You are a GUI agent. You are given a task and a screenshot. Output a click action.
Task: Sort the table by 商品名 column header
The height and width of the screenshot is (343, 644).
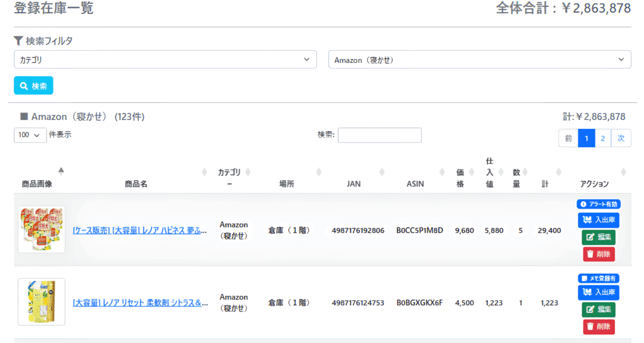(x=136, y=184)
